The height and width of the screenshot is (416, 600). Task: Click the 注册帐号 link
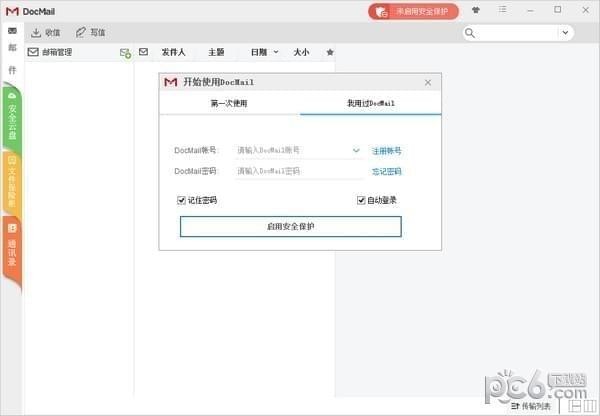point(387,151)
